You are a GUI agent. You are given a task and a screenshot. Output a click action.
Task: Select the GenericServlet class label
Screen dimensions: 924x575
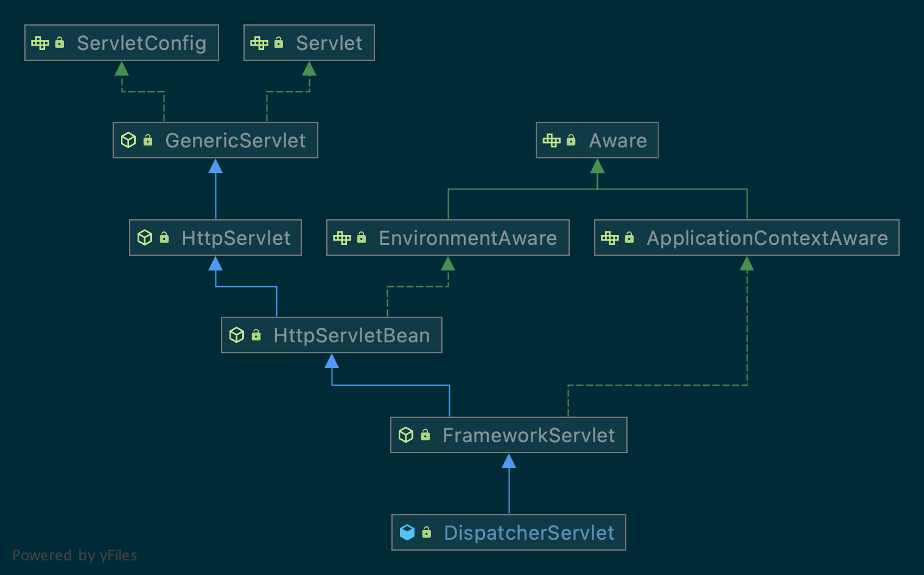(236, 141)
